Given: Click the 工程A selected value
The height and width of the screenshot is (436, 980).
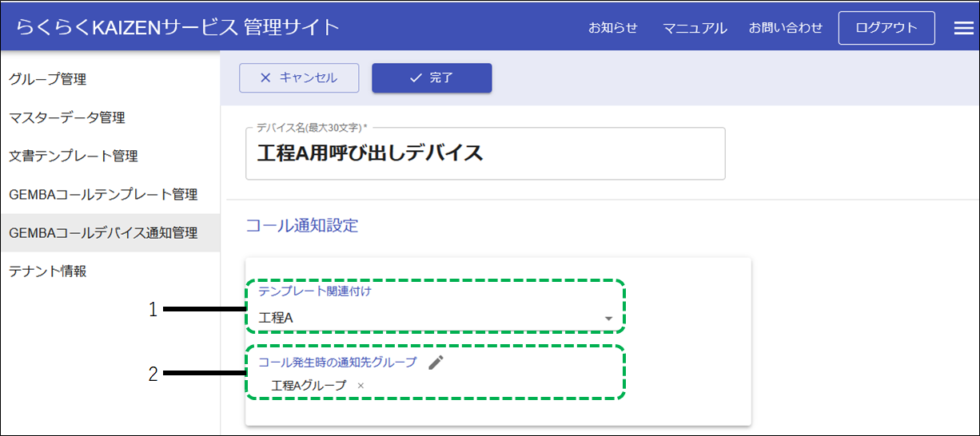Looking at the screenshot, I should (x=277, y=319).
